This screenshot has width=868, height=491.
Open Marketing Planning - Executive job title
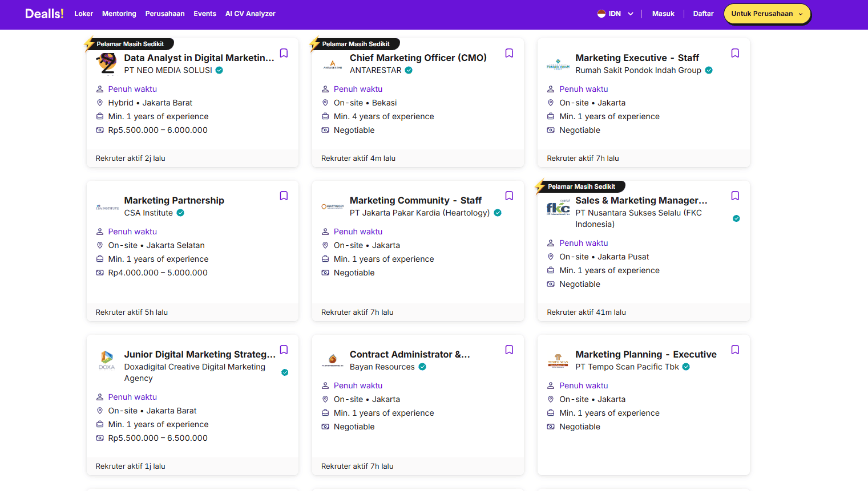click(646, 354)
